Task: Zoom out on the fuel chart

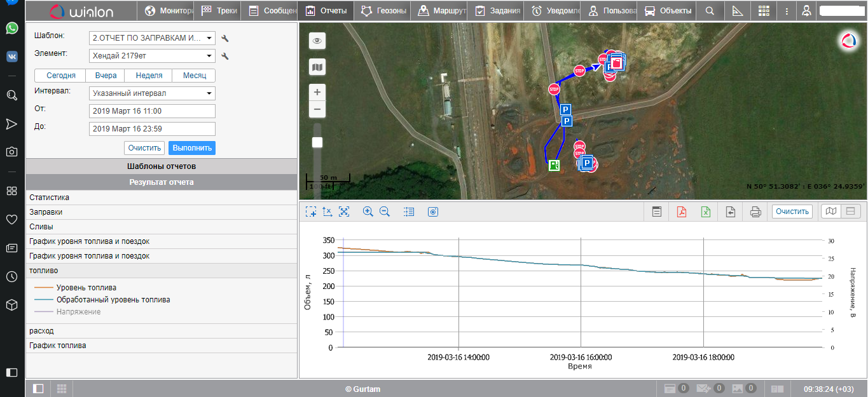Action: pos(385,212)
